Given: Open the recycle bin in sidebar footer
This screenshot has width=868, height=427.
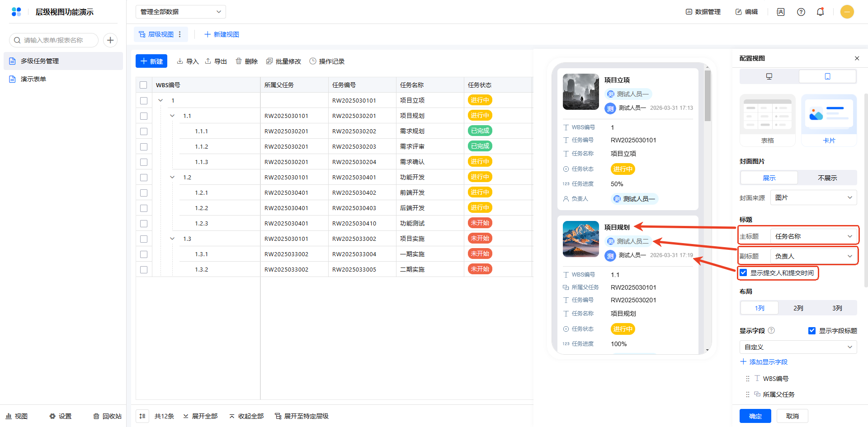Looking at the screenshot, I should tap(108, 416).
